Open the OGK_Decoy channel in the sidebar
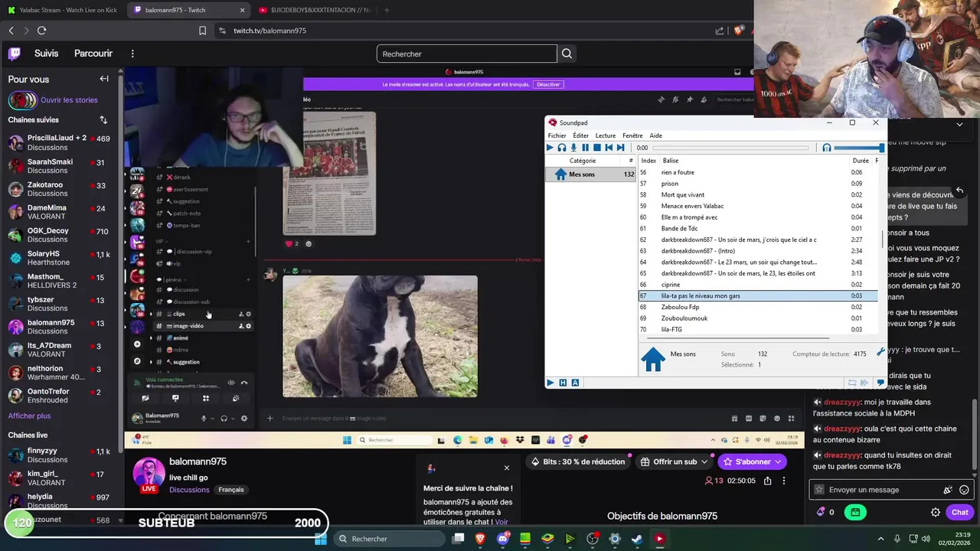This screenshot has height=551, width=980. tap(60, 235)
